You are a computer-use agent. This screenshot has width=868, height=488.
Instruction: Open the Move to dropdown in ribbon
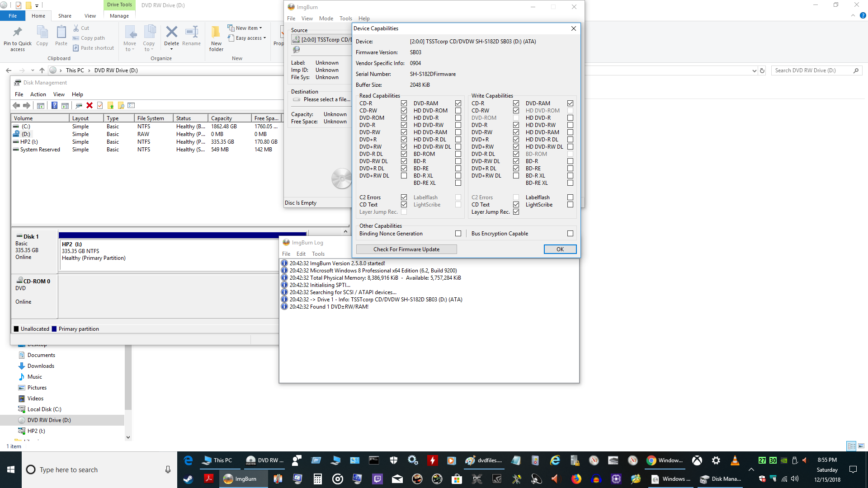pyautogui.click(x=130, y=38)
